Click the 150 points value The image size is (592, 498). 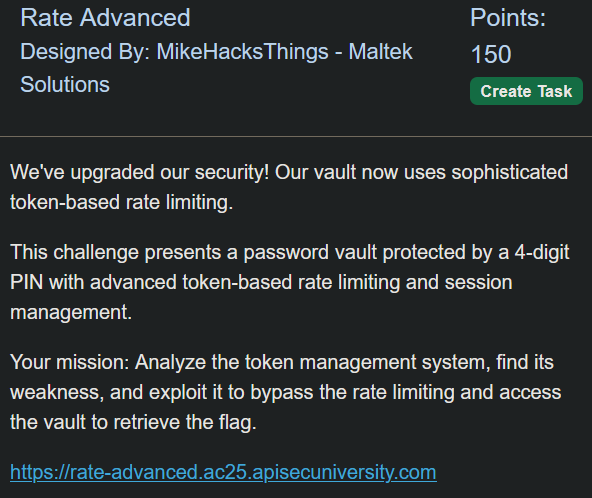491,54
